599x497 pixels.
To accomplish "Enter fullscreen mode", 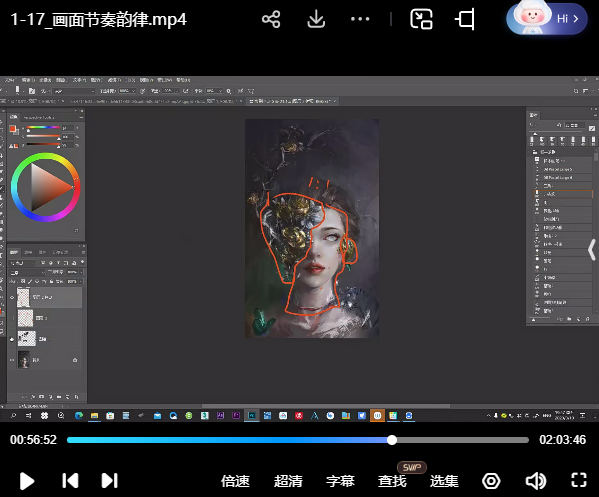I will coord(579,480).
